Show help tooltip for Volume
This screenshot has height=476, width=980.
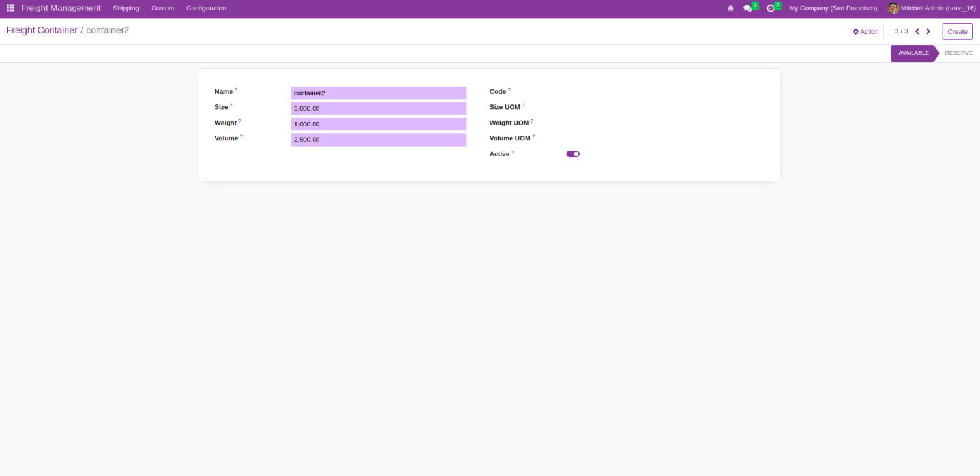(x=241, y=136)
